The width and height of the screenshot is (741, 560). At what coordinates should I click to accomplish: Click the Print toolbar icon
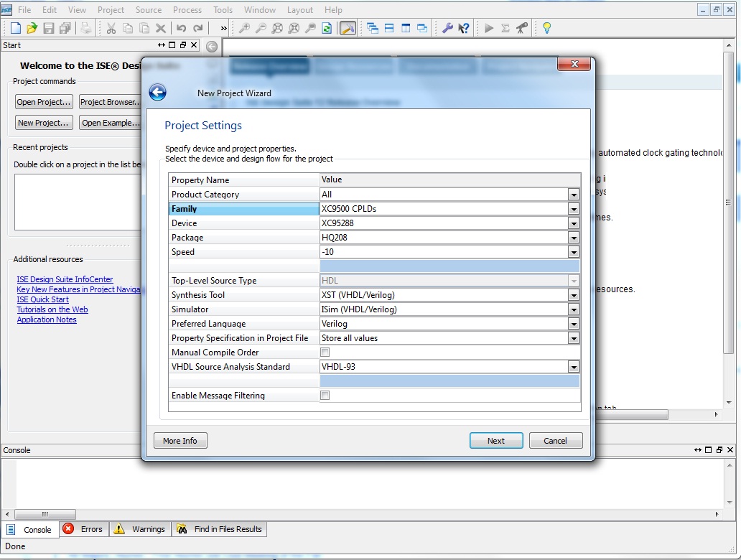point(86,28)
